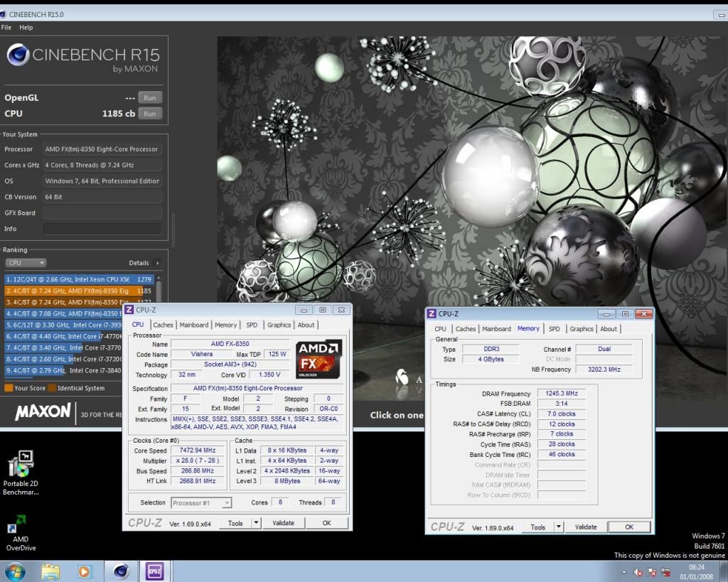Open the Help menu in Cinebench
Viewport: 728px width, 582px height.
(x=26, y=27)
